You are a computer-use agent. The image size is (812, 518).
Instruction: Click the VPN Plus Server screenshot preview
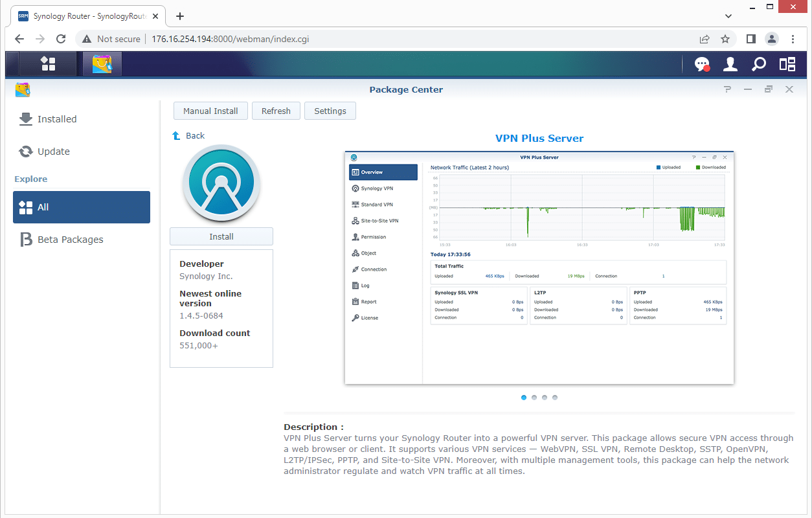(539, 267)
